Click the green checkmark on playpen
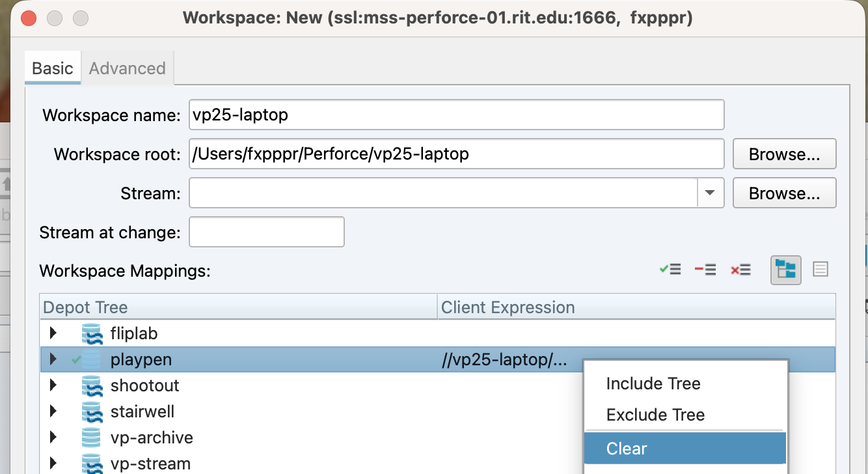 77,359
